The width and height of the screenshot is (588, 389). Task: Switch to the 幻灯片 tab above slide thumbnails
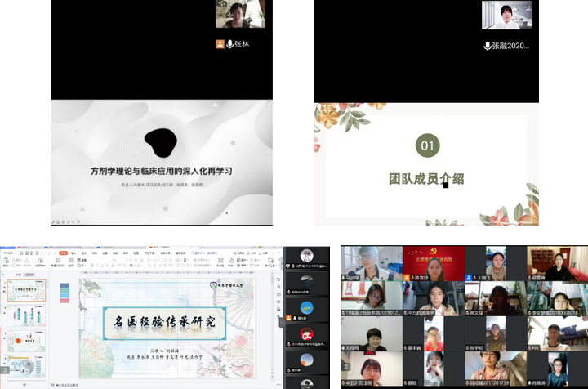30,275
